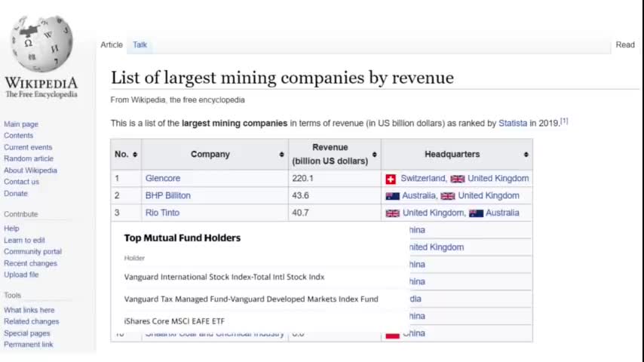Click the revenue value 40.7
644x362 pixels.
[x=300, y=213]
